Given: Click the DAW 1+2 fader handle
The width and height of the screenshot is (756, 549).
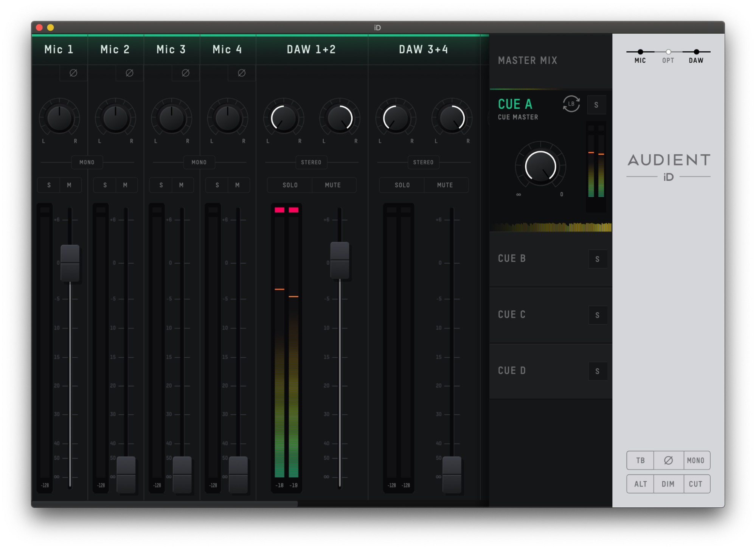Looking at the screenshot, I should point(340,260).
